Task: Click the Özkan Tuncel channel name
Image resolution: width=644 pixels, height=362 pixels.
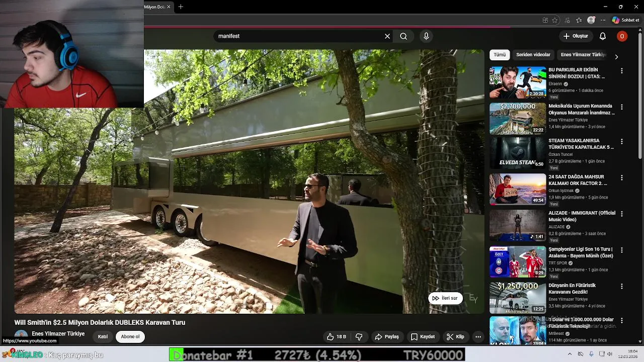Action: point(560,155)
